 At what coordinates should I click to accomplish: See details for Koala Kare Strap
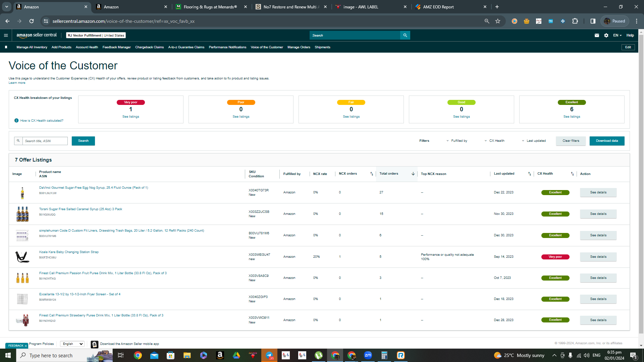pyautogui.click(x=598, y=257)
